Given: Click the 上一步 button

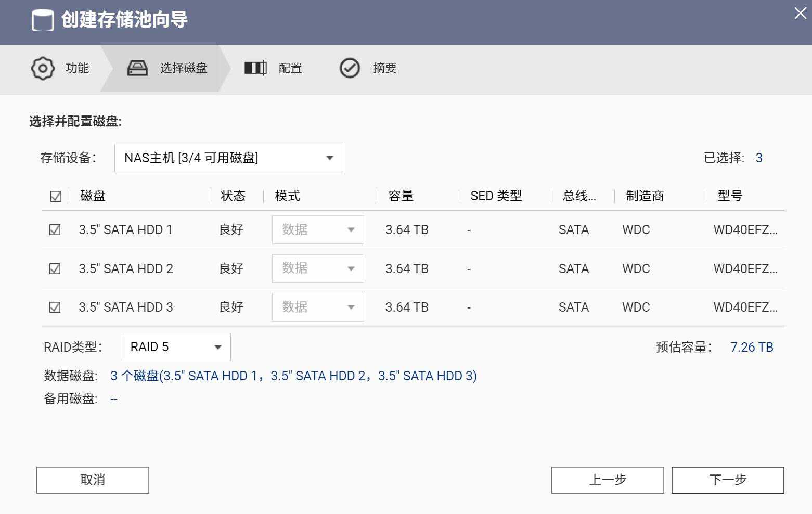Looking at the screenshot, I should point(607,480).
